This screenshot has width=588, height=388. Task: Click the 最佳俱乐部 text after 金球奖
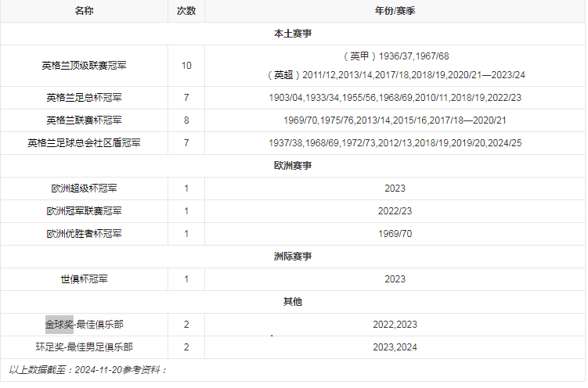(x=100, y=325)
